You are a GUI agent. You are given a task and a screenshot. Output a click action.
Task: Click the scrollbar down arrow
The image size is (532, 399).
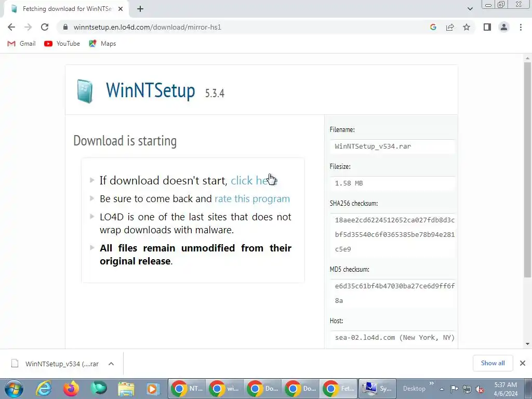pyautogui.click(x=527, y=344)
